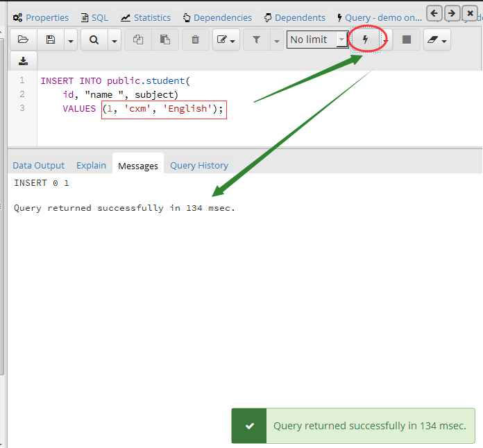
Task: Click the VALUES line in the editor
Action: point(143,108)
